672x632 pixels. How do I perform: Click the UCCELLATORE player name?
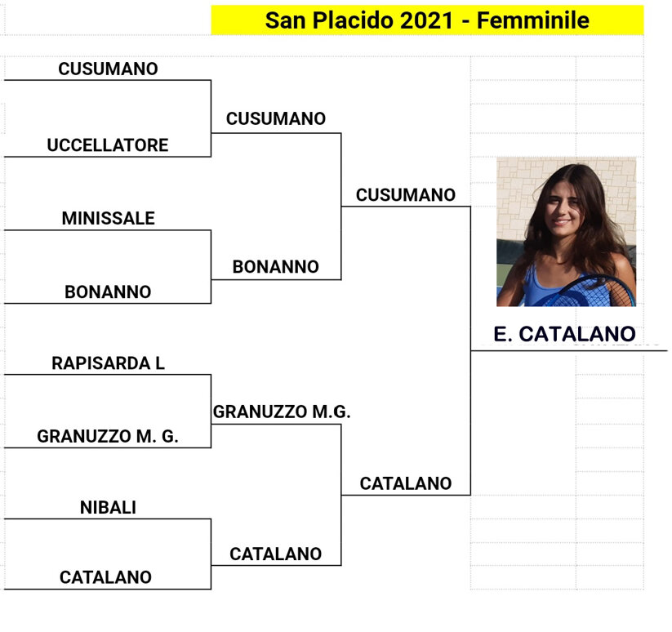pos(108,145)
